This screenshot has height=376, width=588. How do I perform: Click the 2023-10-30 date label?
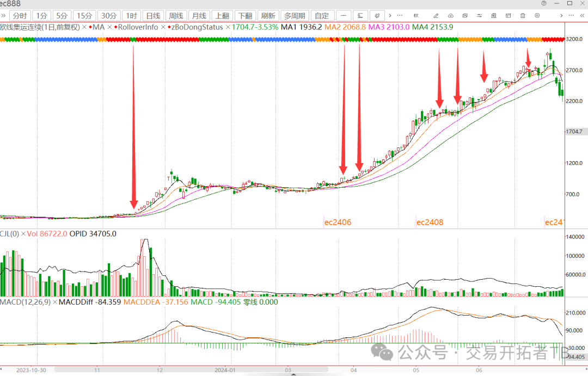click(32, 370)
